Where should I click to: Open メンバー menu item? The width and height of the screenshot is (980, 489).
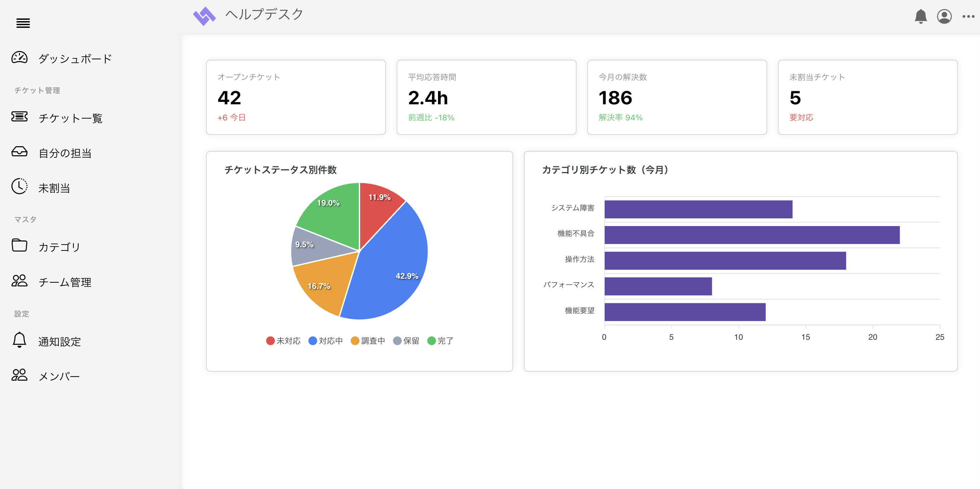click(59, 376)
